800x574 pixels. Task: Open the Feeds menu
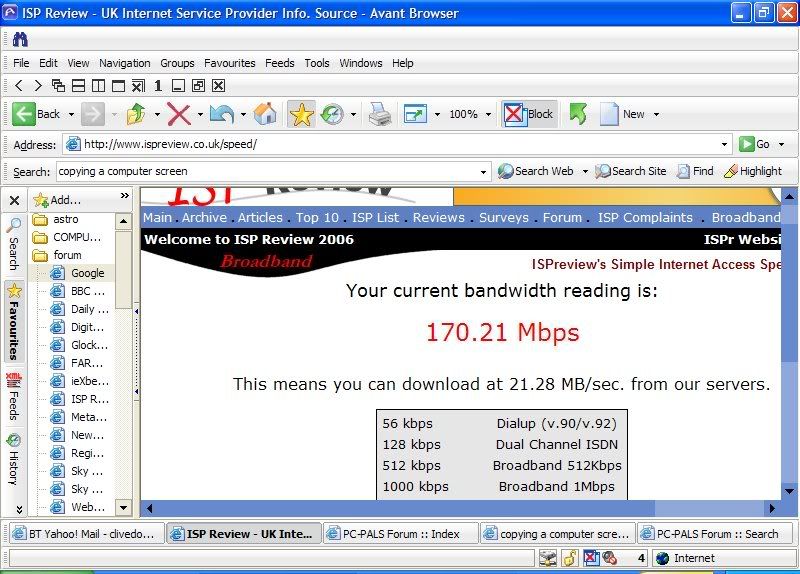point(280,63)
